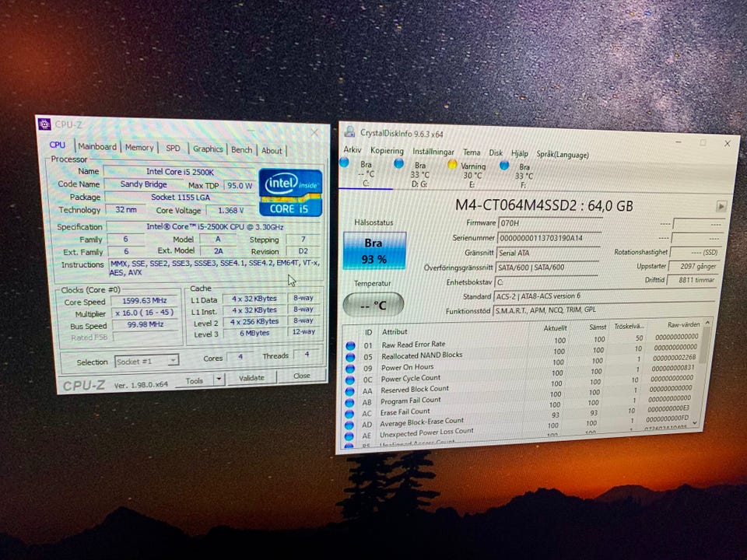The width and height of the screenshot is (747, 560).
Task: Open the Memory tab in CPU-Z
Action: tap(139, 148)
